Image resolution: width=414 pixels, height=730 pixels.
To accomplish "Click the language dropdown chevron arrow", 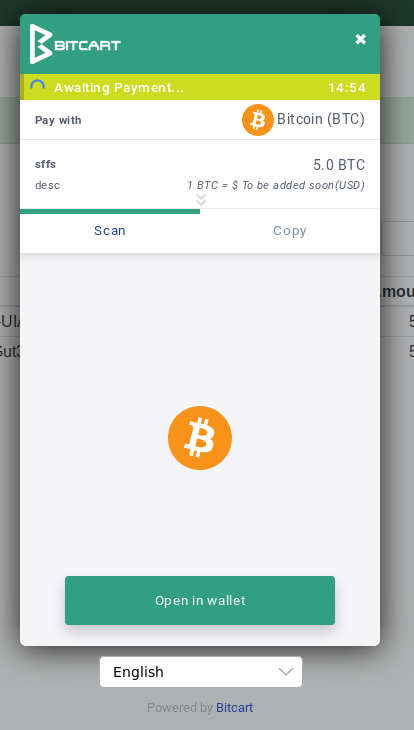I will (x=285, y=672).
